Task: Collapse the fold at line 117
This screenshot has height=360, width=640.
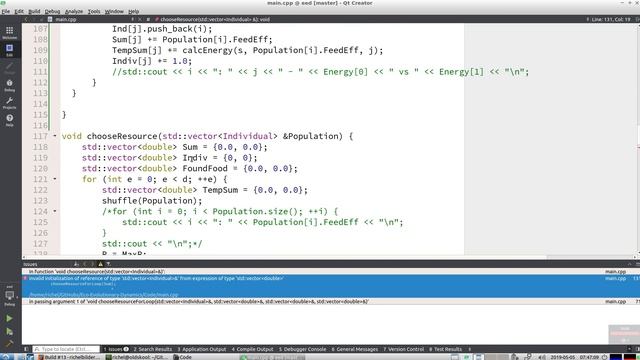Action: pos(55,136)
